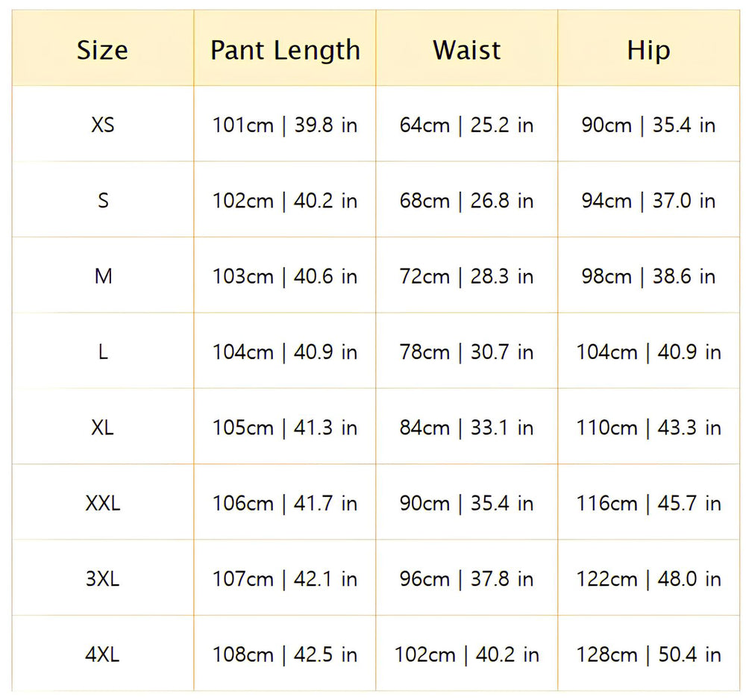
Task: Select the 3XL size row label
Action: tap(102, 579)
